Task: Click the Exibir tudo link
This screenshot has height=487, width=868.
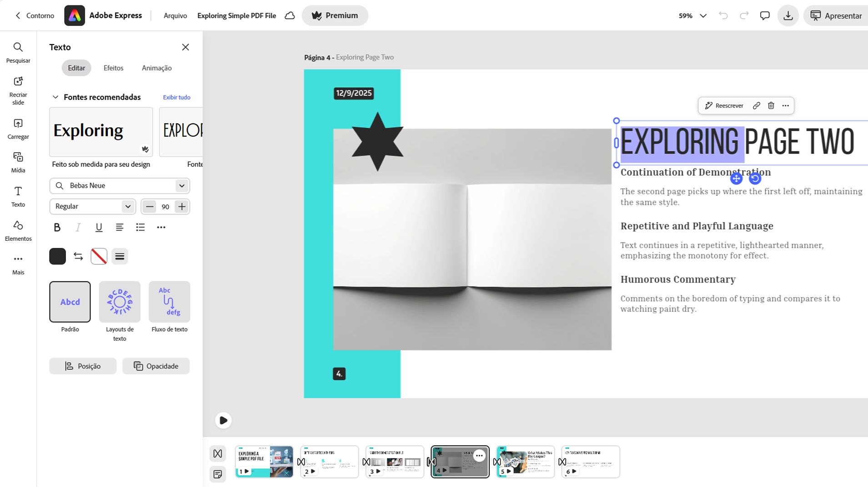Action: click(x=176, y=97)
